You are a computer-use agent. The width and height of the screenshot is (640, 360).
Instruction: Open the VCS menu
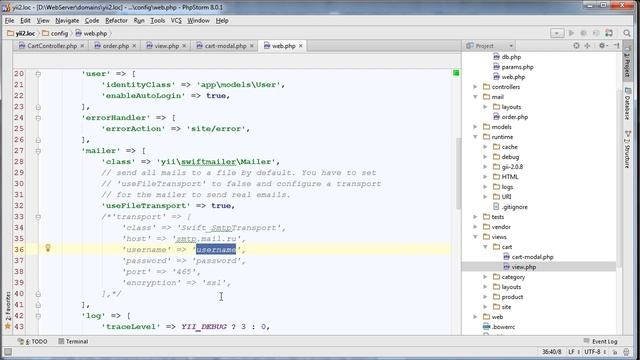pyautogui.click(x=176, y=20)
